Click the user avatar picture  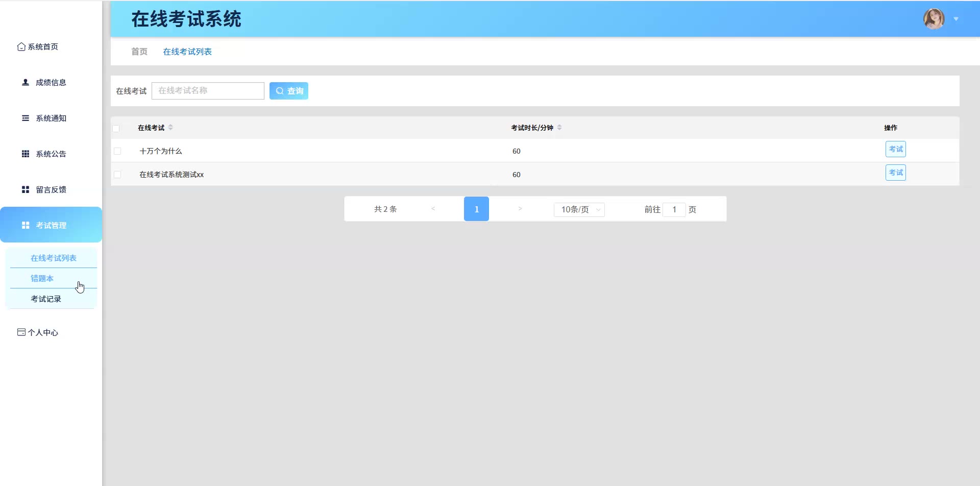coord(934,19)
